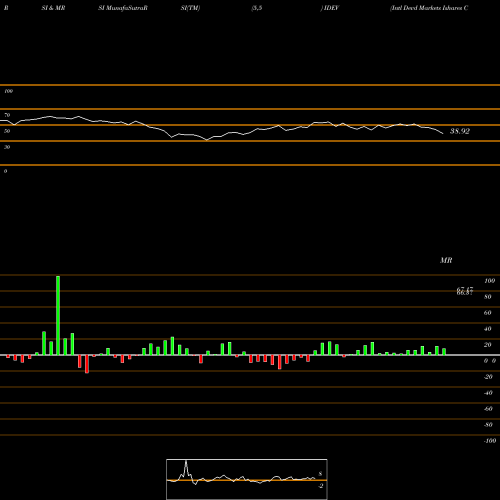This screenshot has width=500, height=500.
Task: Click the MR axis label -40
Action: (488, 393)
